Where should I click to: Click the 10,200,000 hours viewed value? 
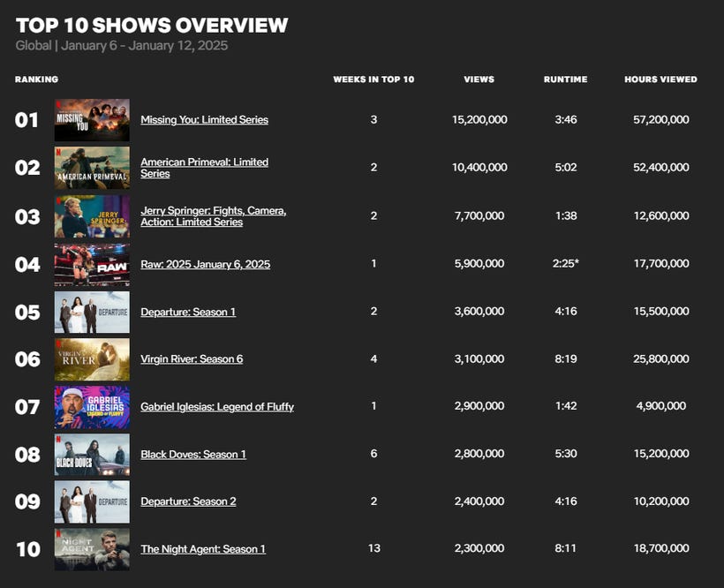tap(661, 501)
